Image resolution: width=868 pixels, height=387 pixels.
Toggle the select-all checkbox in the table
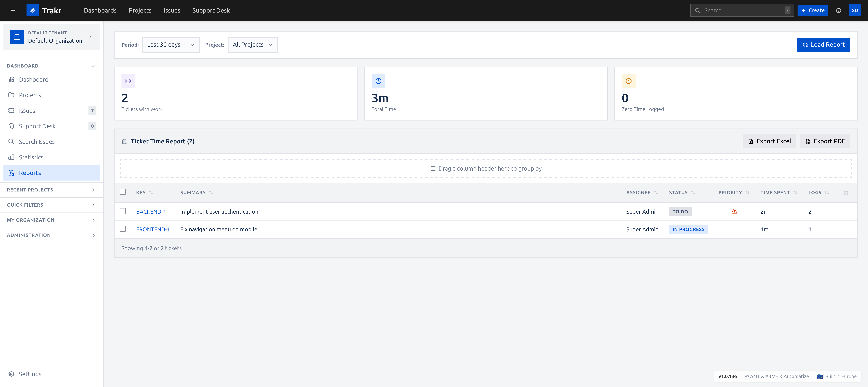123,192
